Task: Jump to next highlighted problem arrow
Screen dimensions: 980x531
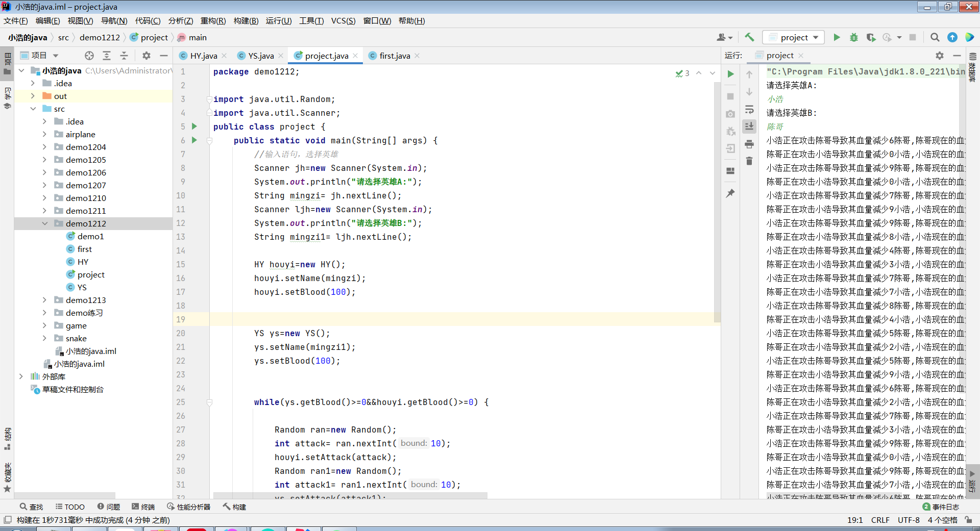Action: tap(713, 73)
